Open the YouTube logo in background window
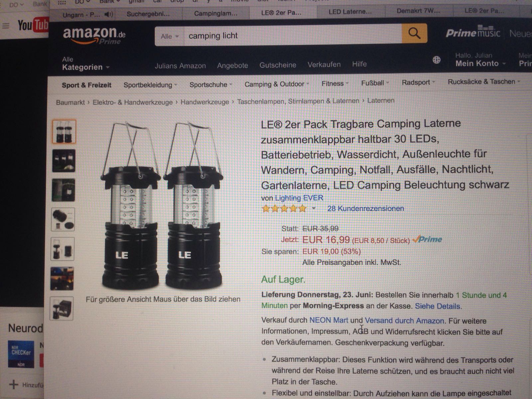 point(33,25)
